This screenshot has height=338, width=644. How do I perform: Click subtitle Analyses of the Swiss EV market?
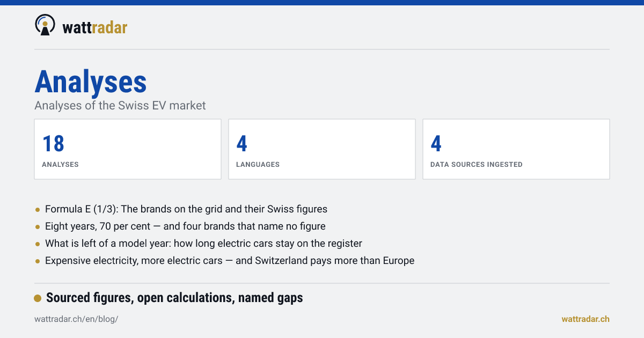[120, 106]
